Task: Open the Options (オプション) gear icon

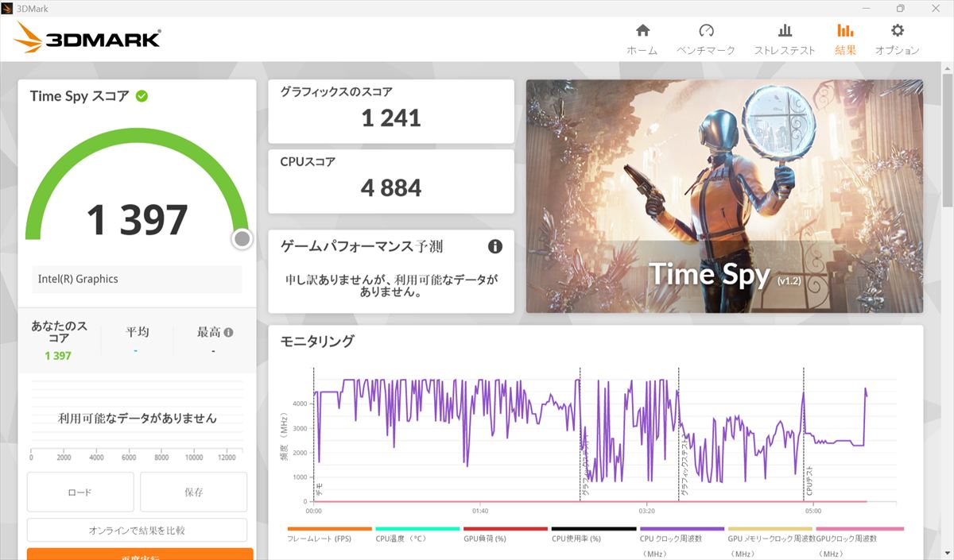Action: [x=897, y=31]
